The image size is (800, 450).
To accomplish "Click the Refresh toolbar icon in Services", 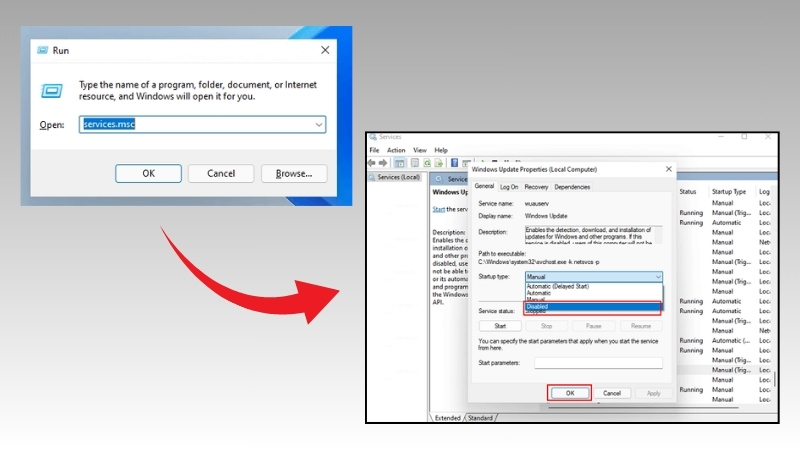I will point(427,163).
